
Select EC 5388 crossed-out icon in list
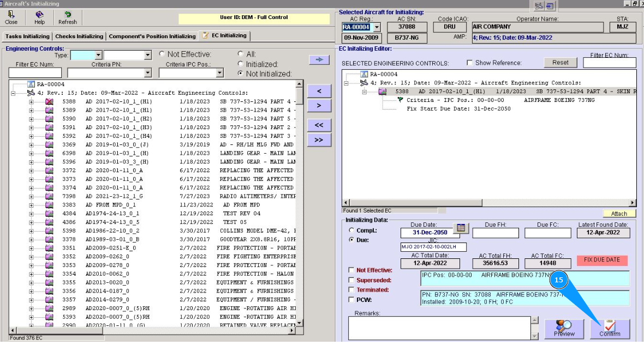click(49, 101)
